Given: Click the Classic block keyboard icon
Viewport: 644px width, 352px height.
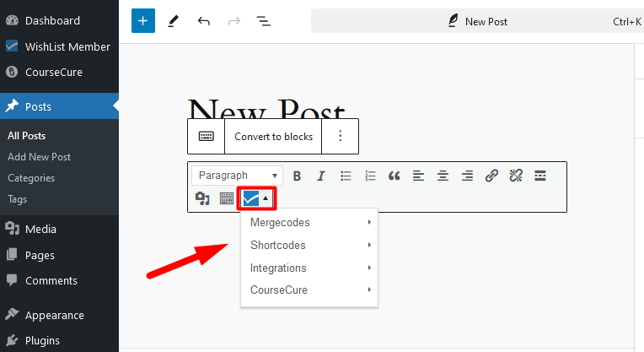Looking at the screenshot, I should [x=207, y=136].
